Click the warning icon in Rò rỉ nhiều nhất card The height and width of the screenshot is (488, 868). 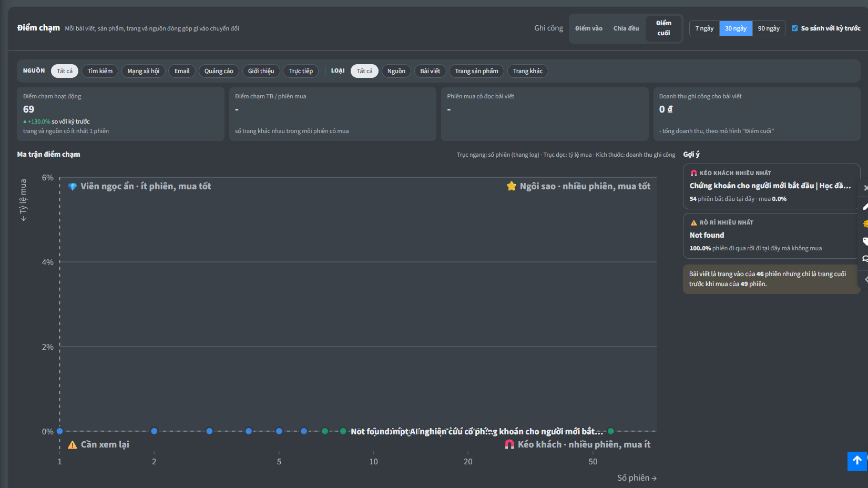(693, 222)
